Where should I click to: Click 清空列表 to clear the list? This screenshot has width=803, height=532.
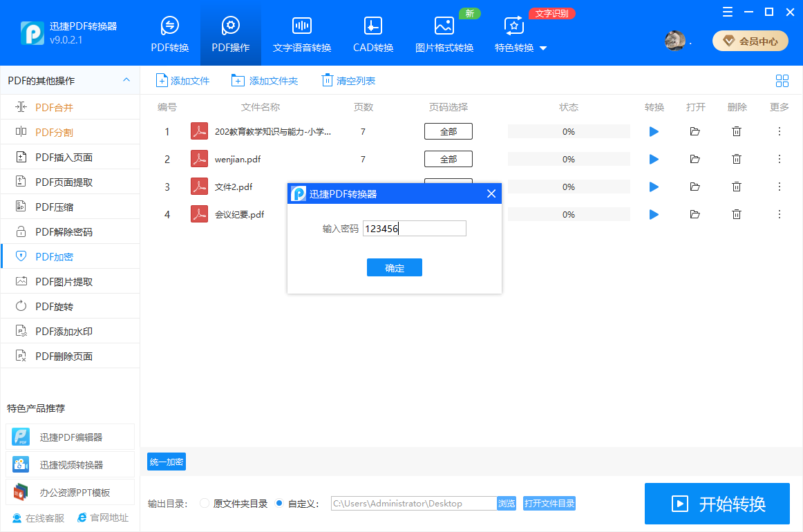(x=348, y=80)
